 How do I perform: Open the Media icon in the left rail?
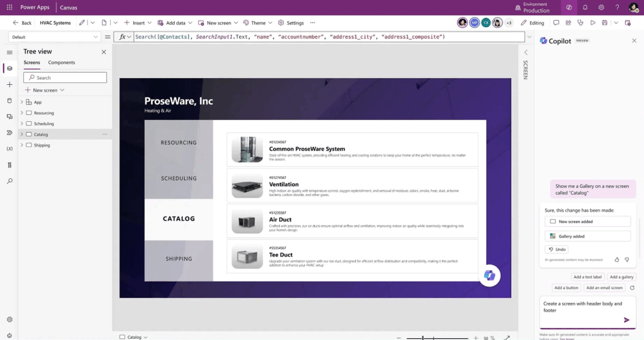tap(9, 117)
